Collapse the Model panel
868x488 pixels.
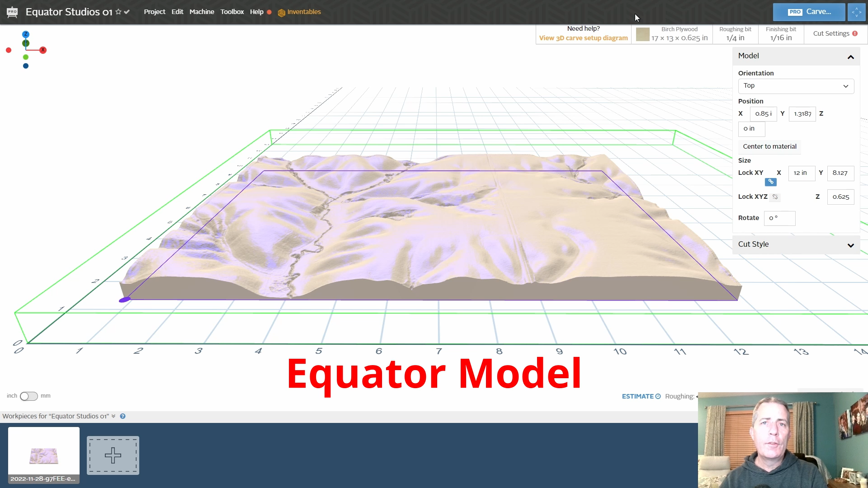(x=850, y=57)
